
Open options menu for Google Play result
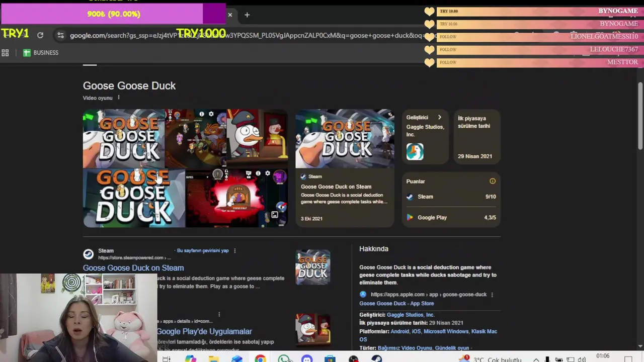click(x=219, y=314)
